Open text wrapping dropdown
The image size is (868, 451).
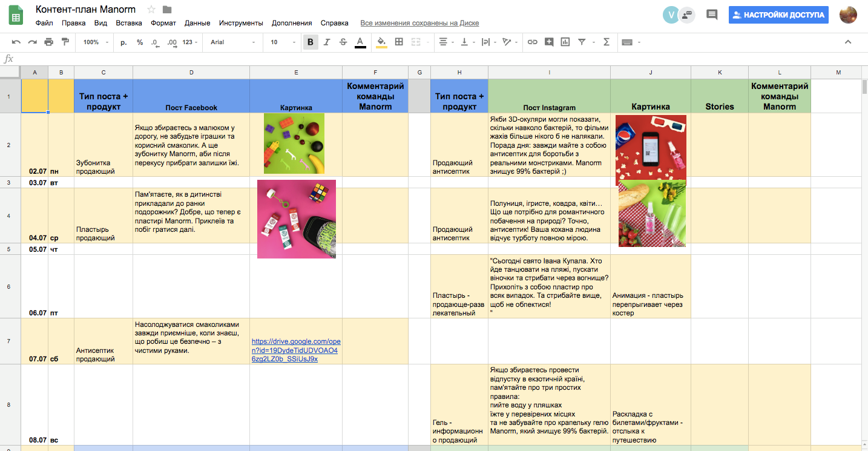(x=488, y=42)
